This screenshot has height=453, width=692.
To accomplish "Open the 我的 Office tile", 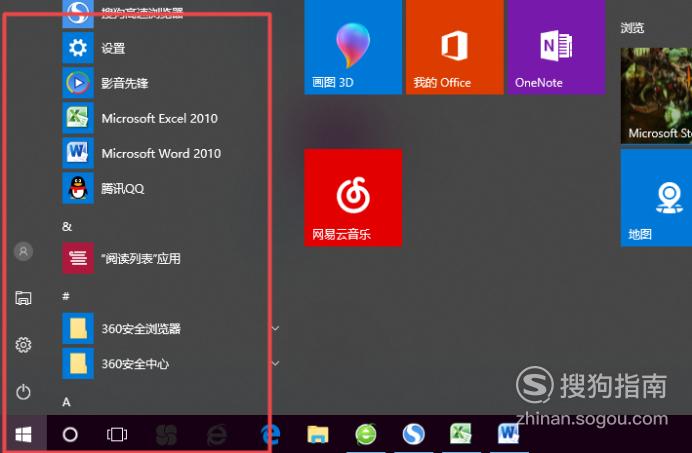I will point(455,46).
